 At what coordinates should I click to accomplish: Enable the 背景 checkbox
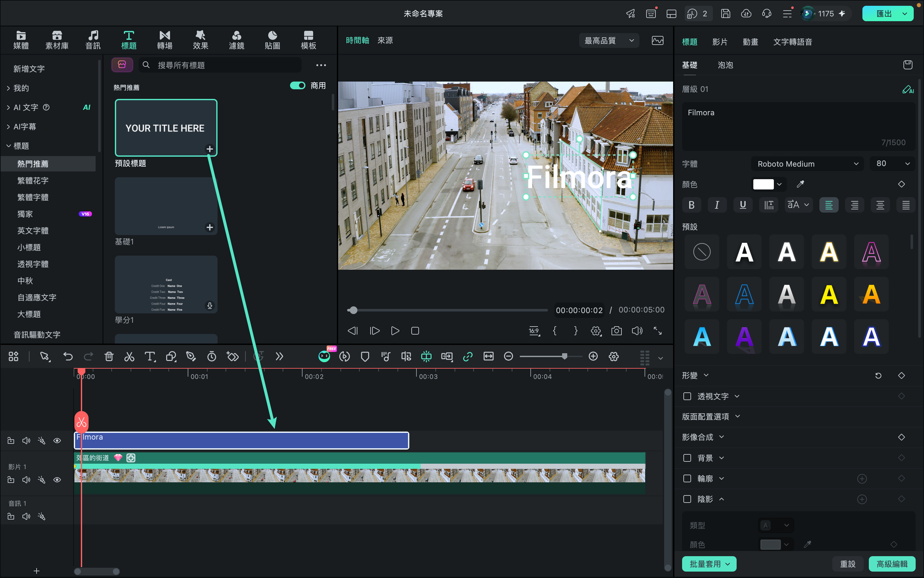click(687, 458)
